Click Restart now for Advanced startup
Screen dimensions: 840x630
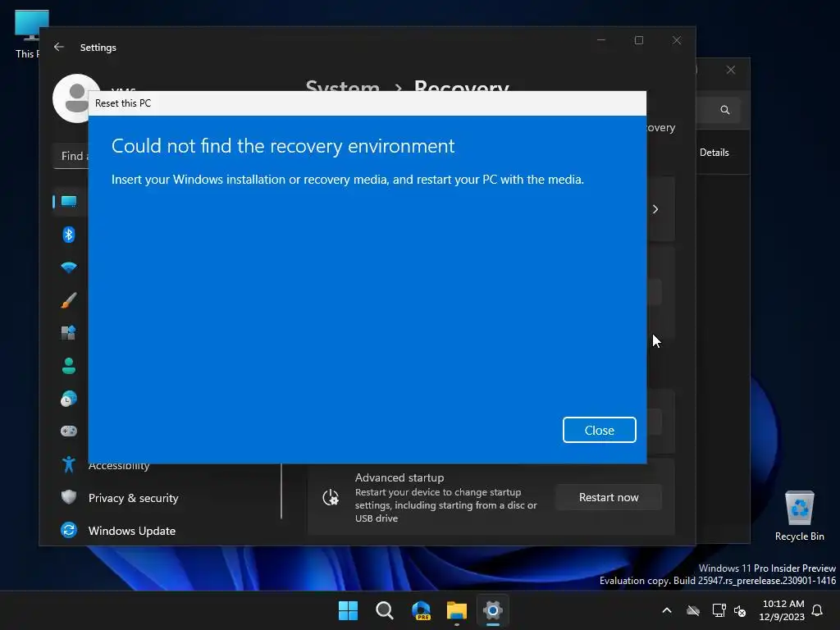(x=609, y=497)
